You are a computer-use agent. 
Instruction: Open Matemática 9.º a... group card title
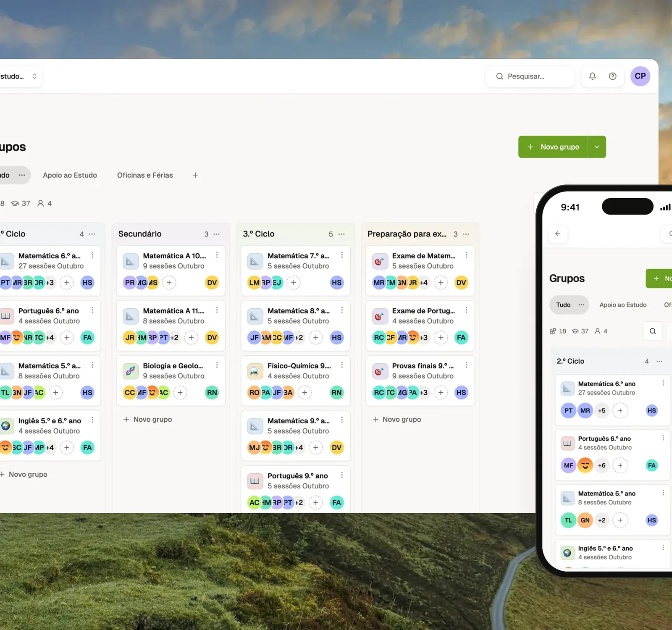[299, 421]
